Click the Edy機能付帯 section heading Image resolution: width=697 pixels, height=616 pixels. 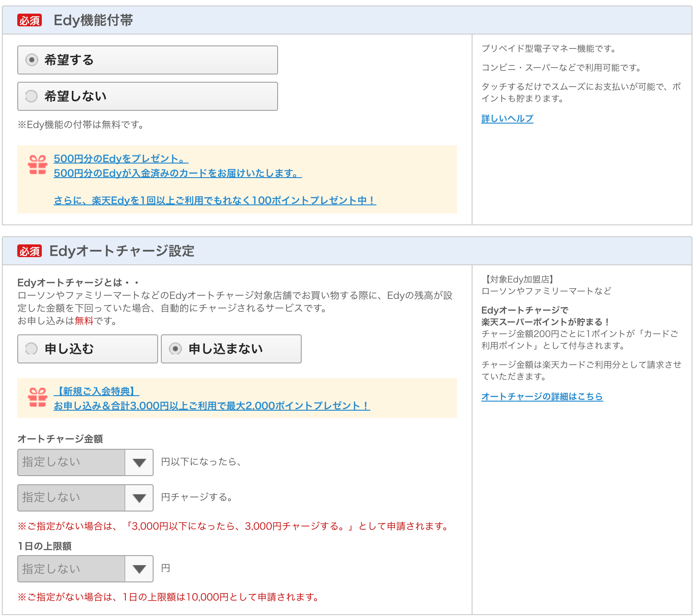[93, 20]
